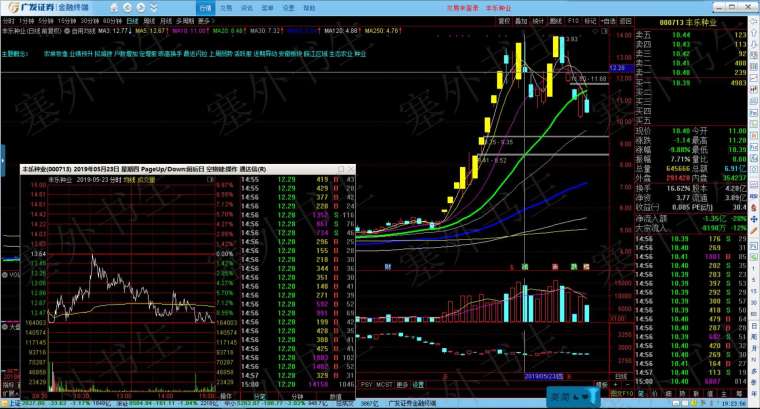The height and width of the screenshot is (409, 760).
Task: Open the 交易 main tab
Action: pos(226,8)
